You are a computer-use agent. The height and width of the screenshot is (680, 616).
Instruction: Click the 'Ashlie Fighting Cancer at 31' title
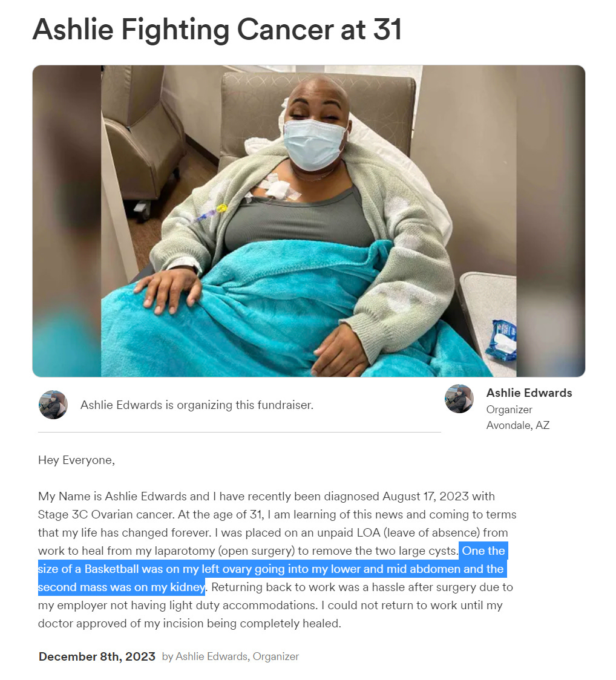(217, 30)
